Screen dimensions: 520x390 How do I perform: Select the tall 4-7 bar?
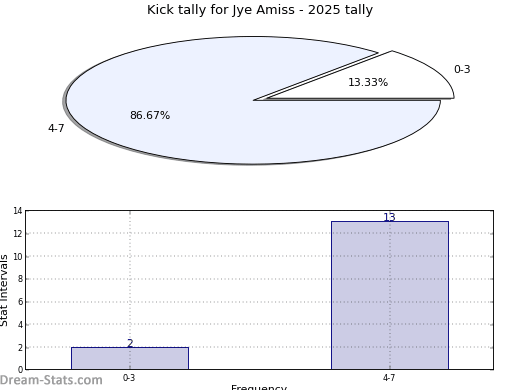click(x=390, y=295)
